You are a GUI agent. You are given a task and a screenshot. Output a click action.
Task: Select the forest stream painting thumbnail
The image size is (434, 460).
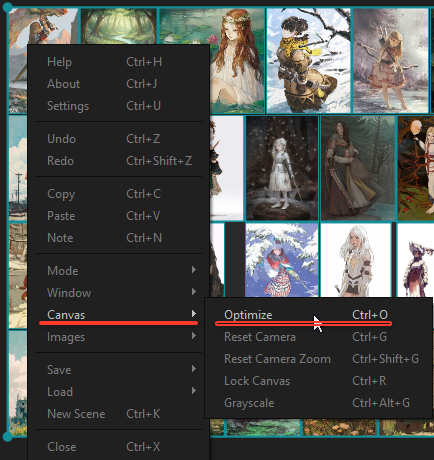(119, 26)
